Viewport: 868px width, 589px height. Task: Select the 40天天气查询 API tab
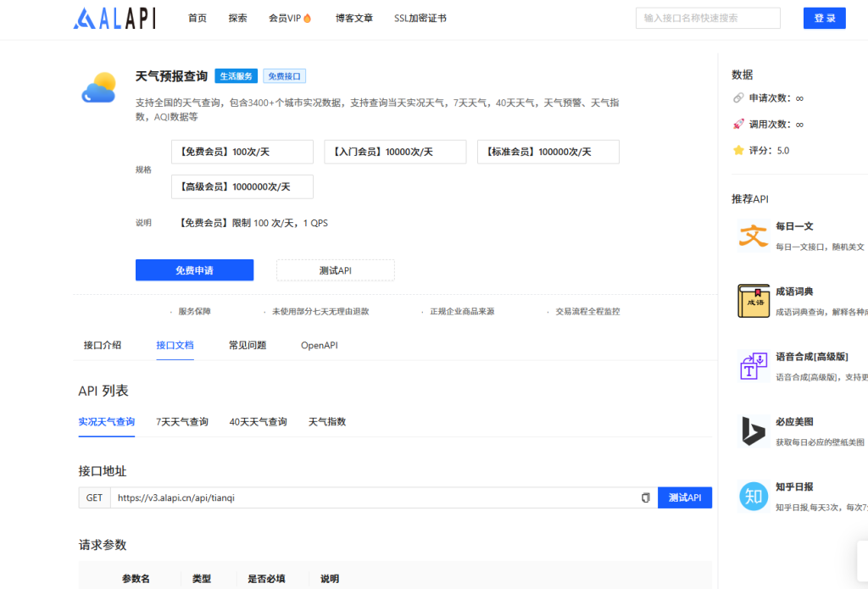(258, 422)
